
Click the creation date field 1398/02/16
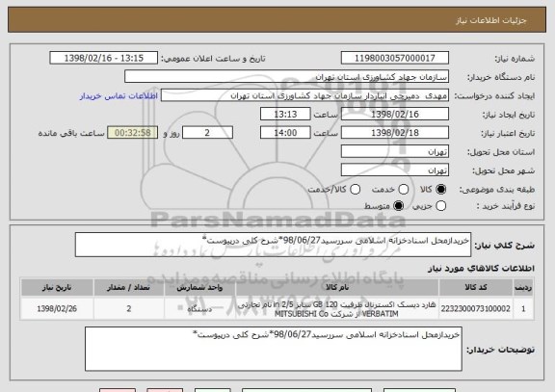[x=395, y=114]
